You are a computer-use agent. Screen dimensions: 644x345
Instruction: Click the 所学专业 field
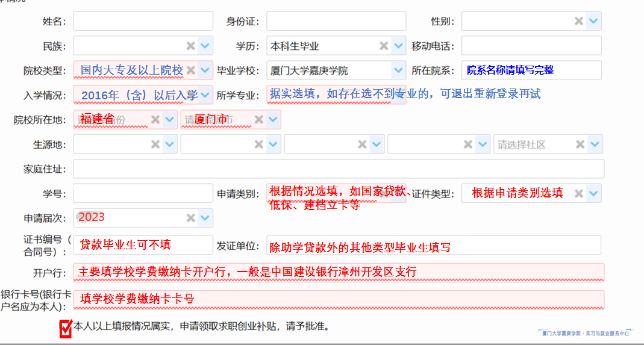tap(336, 95)
